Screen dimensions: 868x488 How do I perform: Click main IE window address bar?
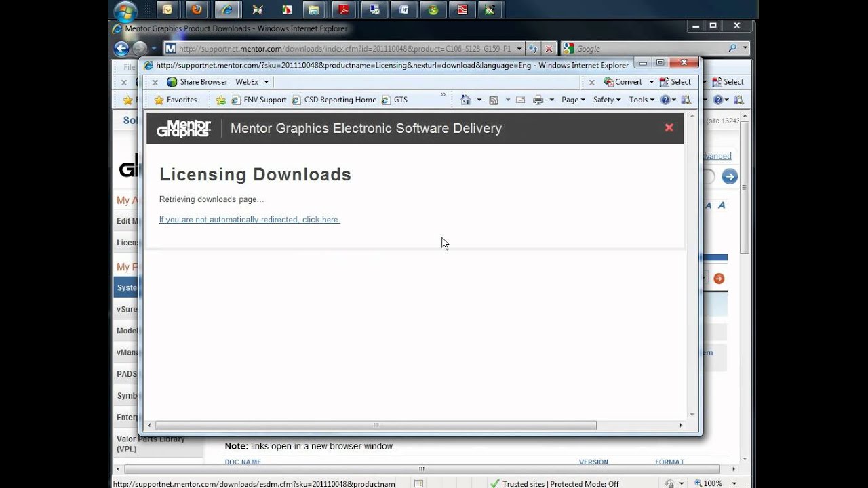point(346,49)
